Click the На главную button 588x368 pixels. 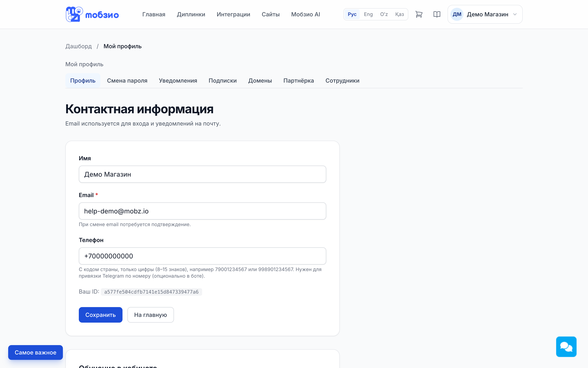pos(151,315)
